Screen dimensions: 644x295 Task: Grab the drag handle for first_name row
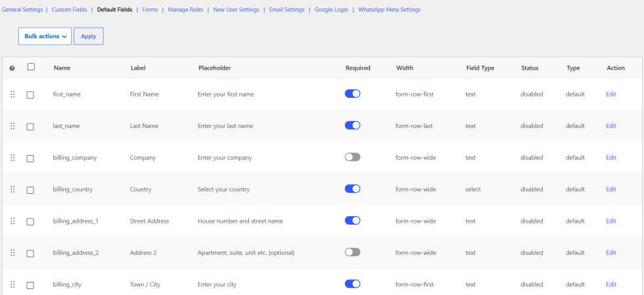(x=12, y=94)
